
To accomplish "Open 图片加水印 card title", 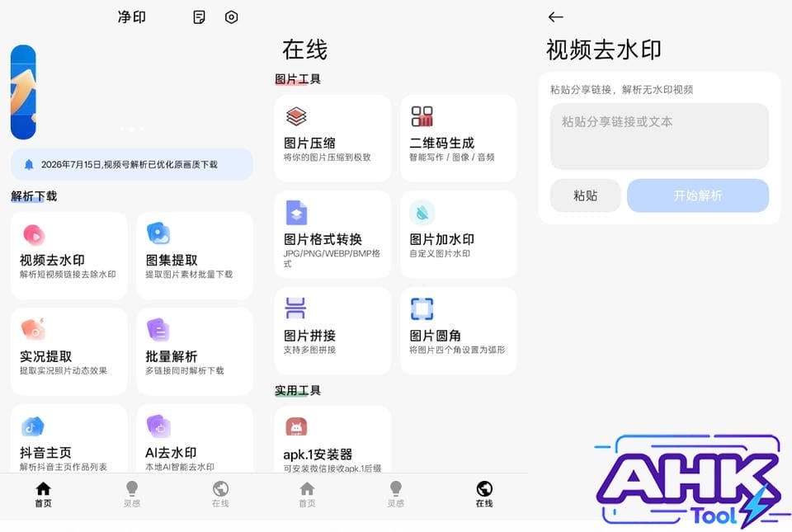I will tap(442, 239).
